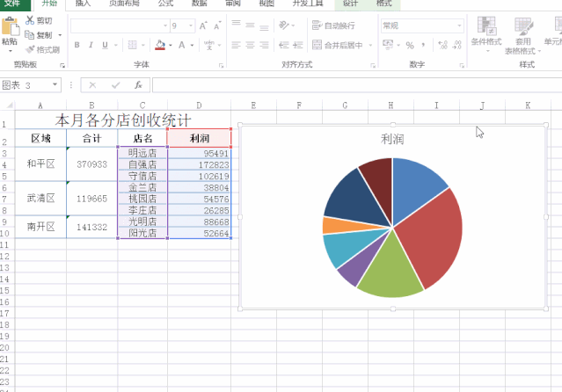Align text right
The image size is (562, 392).
264,45
